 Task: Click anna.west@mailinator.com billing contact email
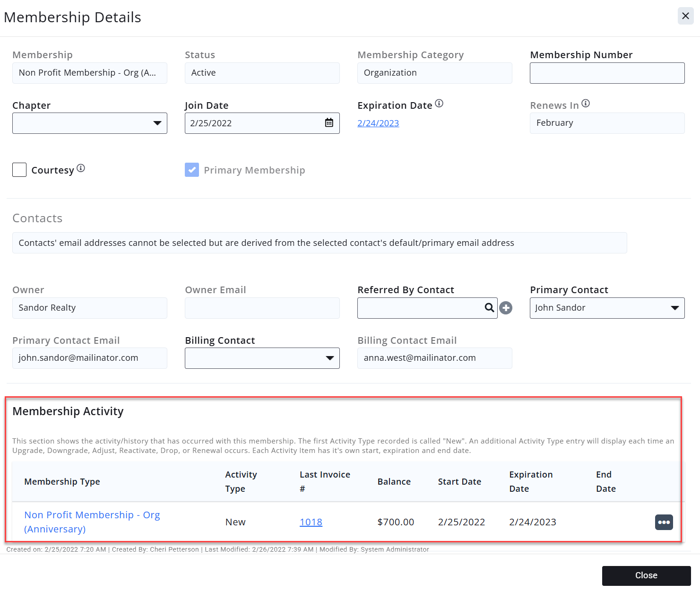tap(435, 358)
